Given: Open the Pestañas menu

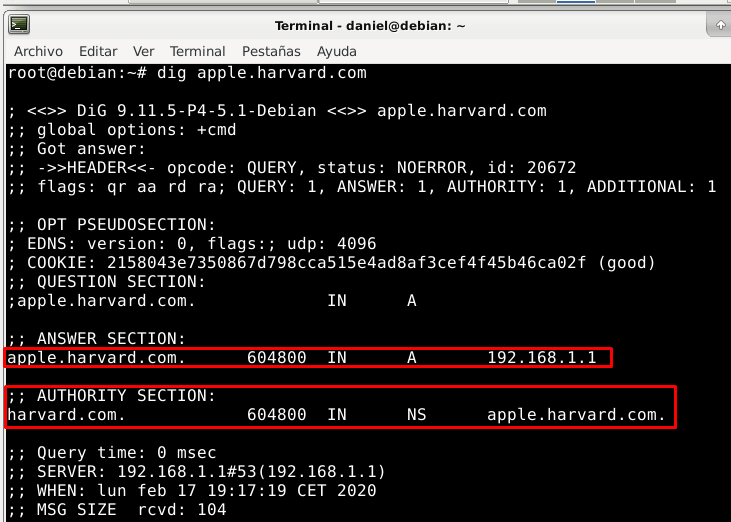Looking at the screenshot, I should click(x=270, y=51).
